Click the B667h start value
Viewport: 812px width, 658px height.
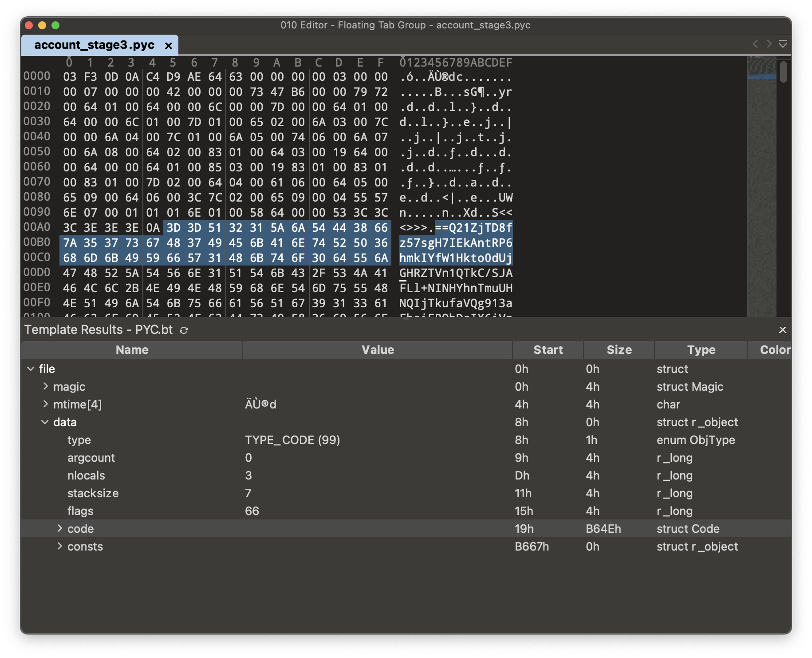(532, 547)
